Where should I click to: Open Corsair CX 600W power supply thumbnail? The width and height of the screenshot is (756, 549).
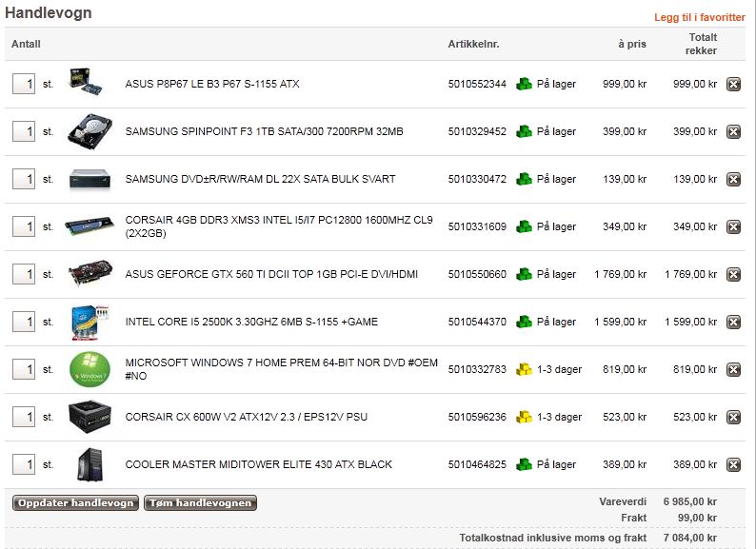90,416
